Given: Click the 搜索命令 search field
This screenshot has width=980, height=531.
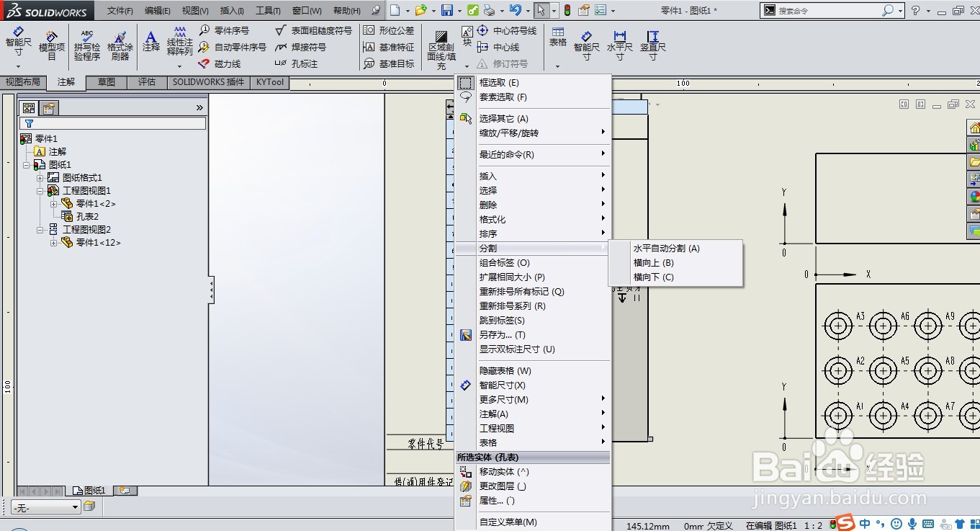Looking at the screenshot, I should click(828, 11).
